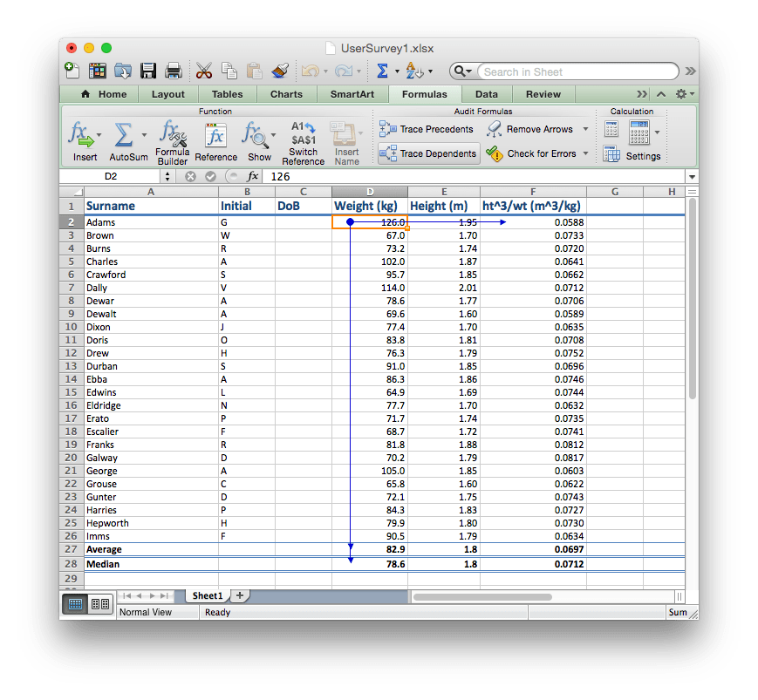Collapse the ribbon with the chevron control

[660, 93]
